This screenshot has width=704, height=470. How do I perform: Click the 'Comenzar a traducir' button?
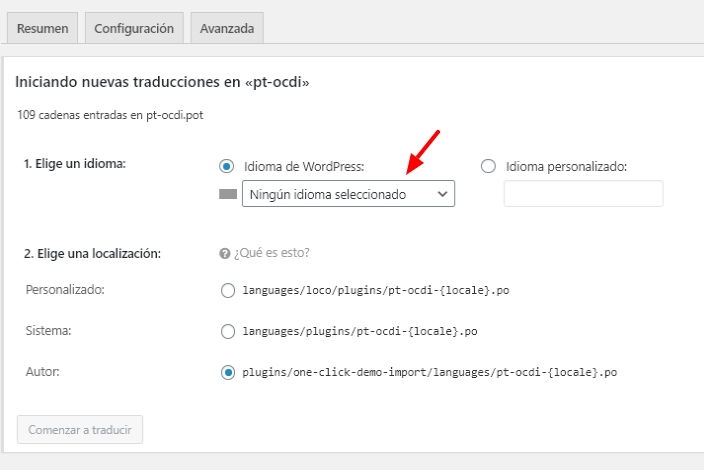80,430
